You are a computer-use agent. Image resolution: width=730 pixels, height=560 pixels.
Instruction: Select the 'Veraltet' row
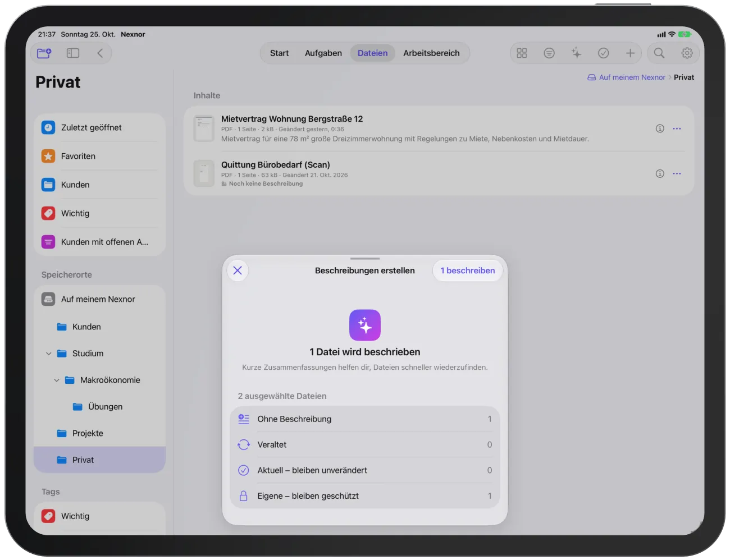pos(365,444)
